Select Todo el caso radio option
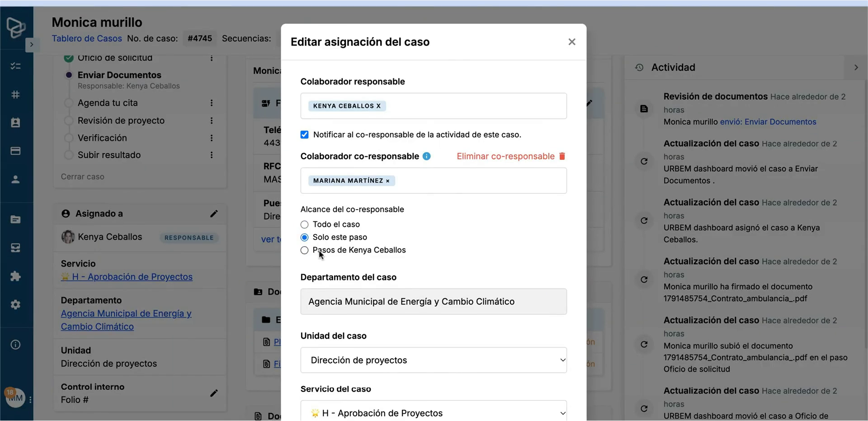The image size is (868, 421). [x=305, y=225]
